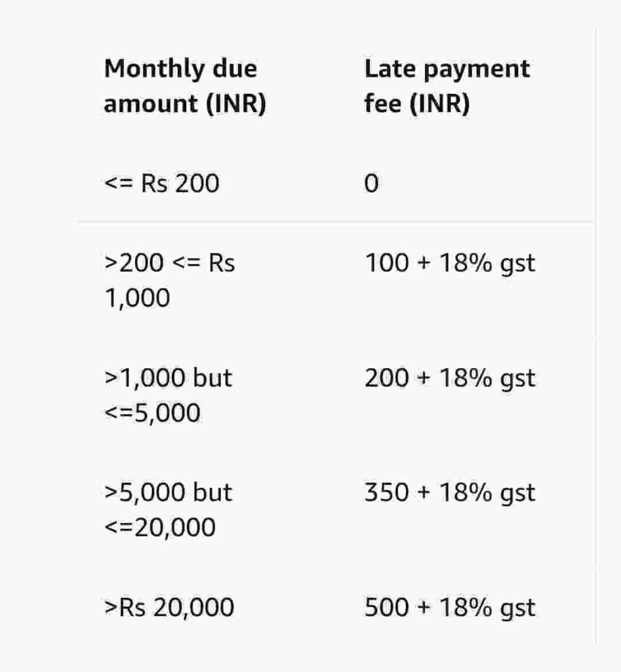Click the 'amount (INR)' header text line
Screen dimensions: 621x672
(x=185, y=104)
